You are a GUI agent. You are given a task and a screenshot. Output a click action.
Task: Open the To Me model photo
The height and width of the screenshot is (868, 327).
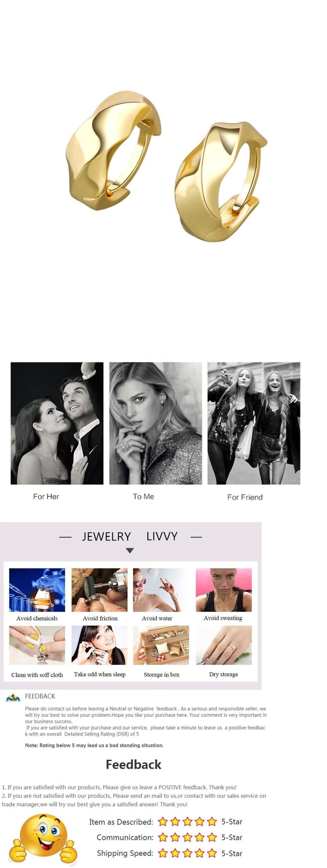tap(156, 423)
